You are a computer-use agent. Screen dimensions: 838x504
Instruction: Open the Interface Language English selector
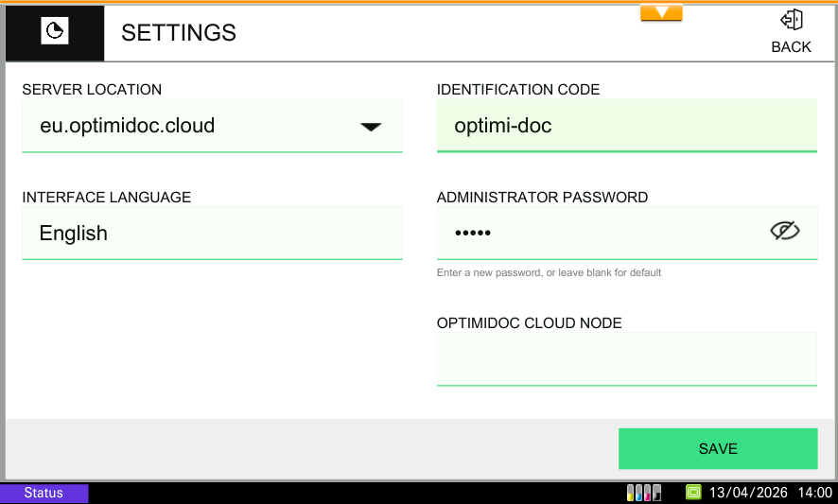(x=212, y=233)
